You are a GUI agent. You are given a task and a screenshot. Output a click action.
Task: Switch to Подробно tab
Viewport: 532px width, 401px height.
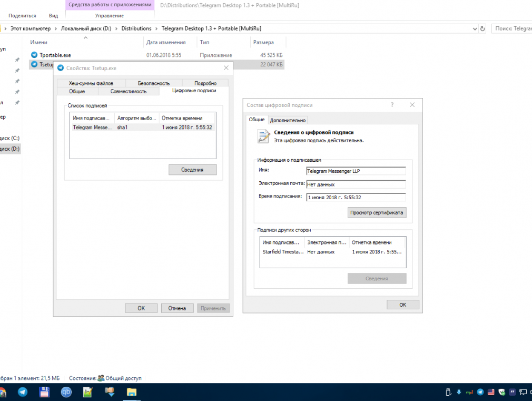click(x=205, y=83)
